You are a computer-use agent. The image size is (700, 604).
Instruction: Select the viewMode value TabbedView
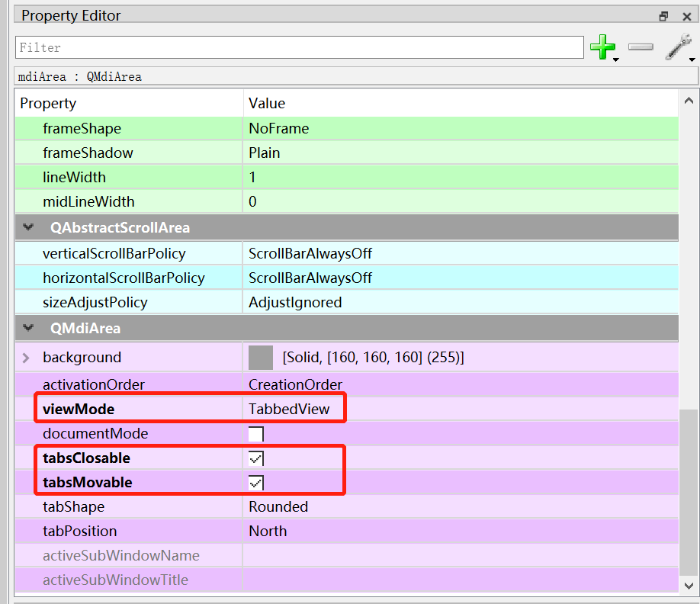[x=292, y=409]
